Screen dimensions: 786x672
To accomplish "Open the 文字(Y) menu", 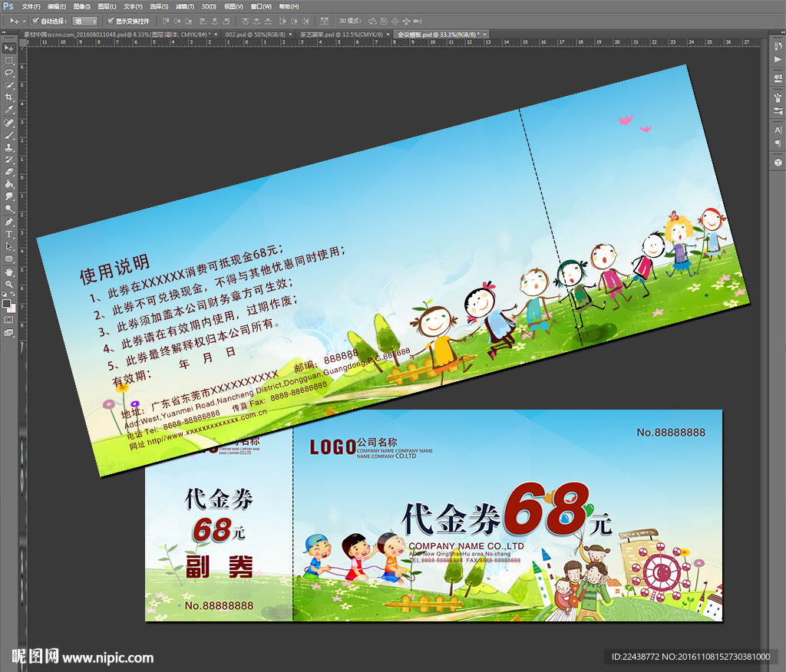I will click(x=133, y=6).
